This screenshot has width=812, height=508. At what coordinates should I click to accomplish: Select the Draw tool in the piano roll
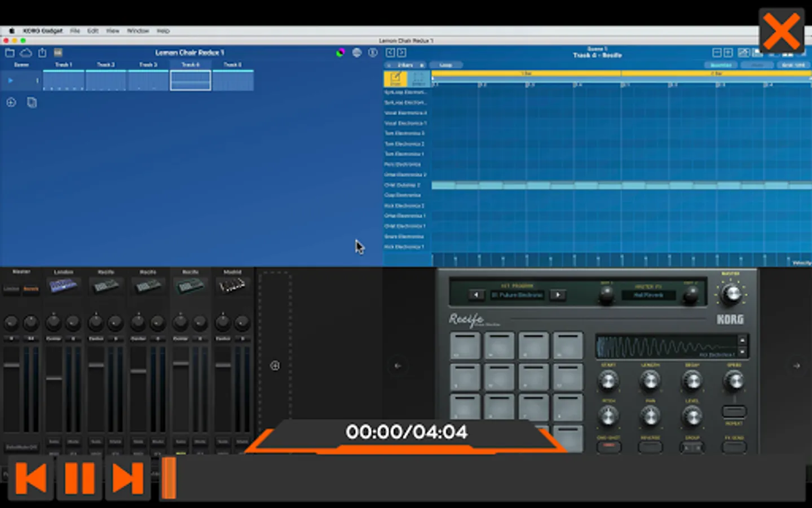(x=395, y=78)
